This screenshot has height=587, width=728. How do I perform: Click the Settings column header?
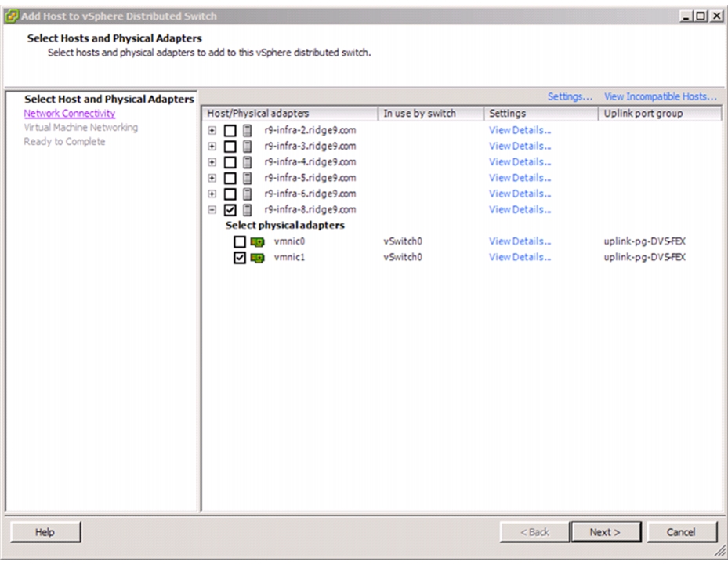(x=541, y=114)
